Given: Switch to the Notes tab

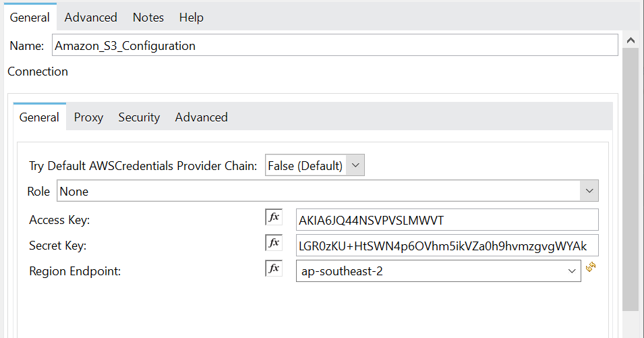Looking at the screenshot, I should [x=148, y=18].
